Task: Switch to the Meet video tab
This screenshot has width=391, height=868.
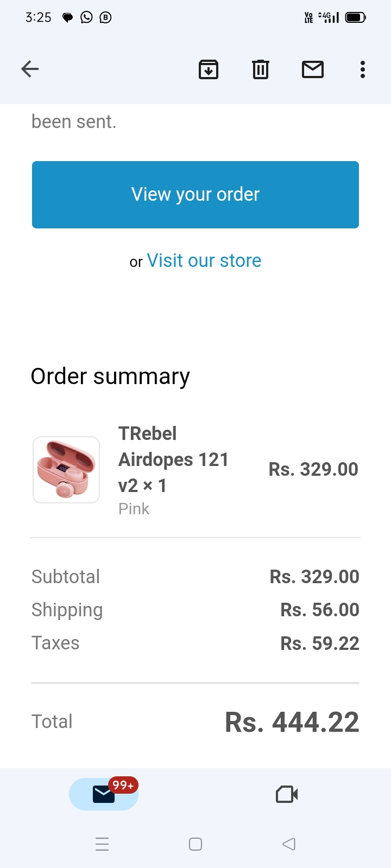Action: tap(287, 794)
